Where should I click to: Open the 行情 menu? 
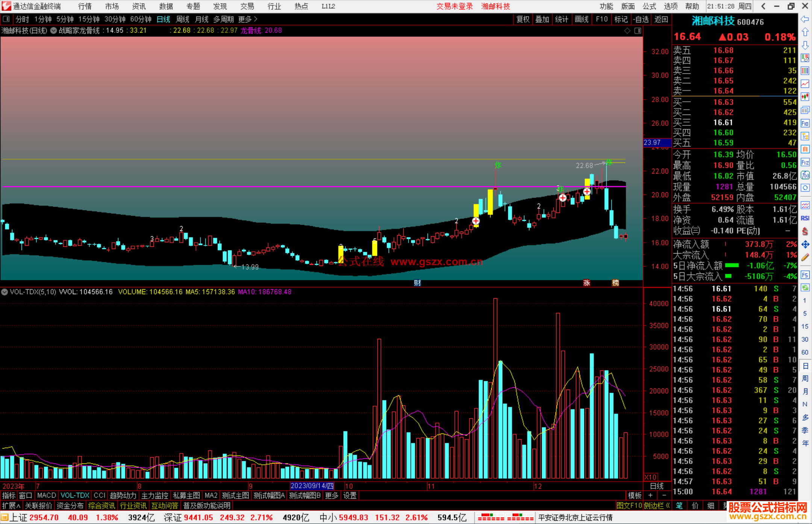85,6
